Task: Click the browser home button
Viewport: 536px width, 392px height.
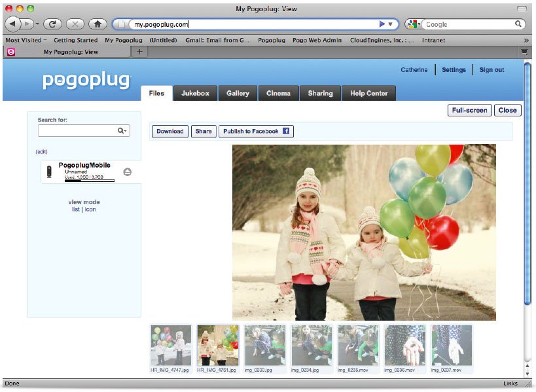Action: [x=98, y=24]
